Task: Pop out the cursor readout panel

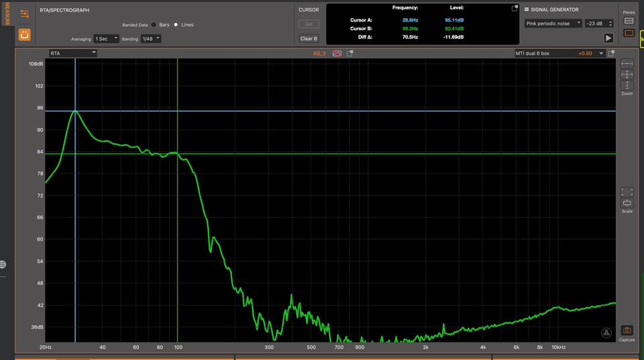Action: [x=515, y=9]
